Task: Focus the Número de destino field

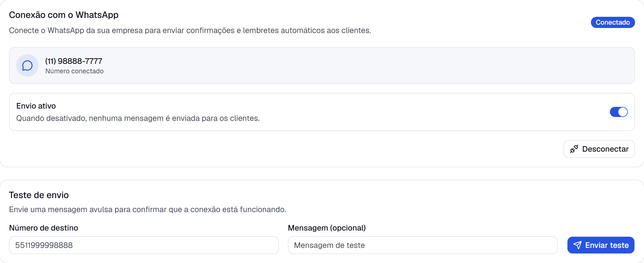Action: (144, 245)
